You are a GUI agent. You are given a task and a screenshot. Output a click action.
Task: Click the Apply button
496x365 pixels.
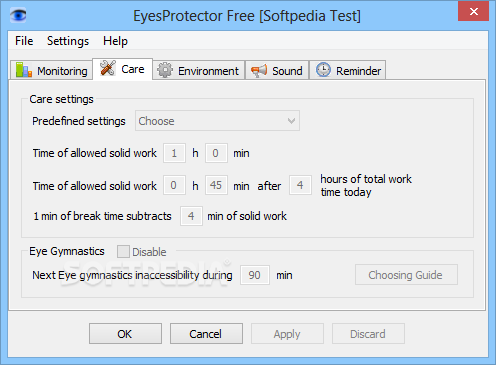(x=287, y=333)
